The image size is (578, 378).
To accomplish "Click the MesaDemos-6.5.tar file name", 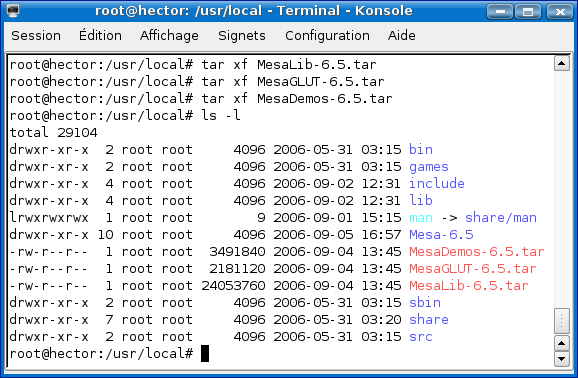I will [x=477, y=252].
